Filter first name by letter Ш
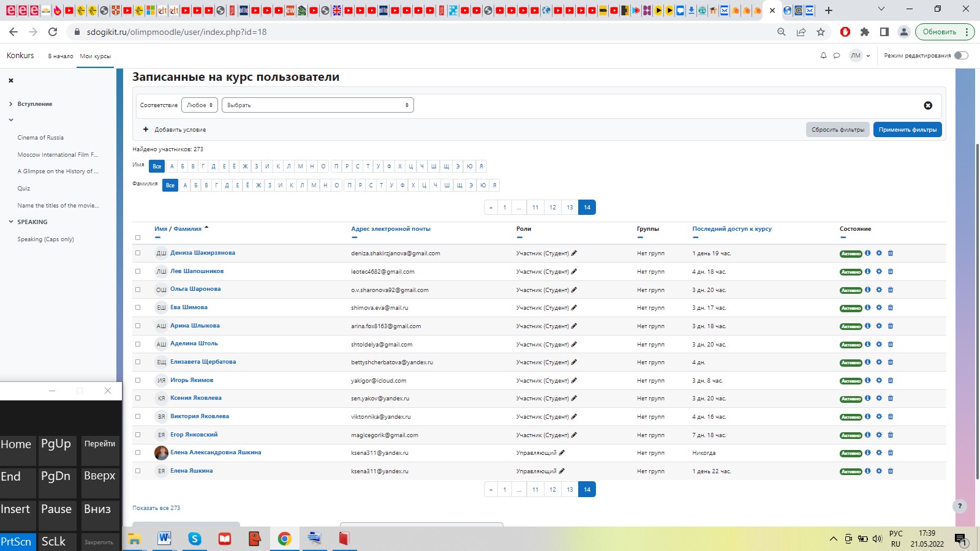Screen dimensions: 980x551 (434, 167)
